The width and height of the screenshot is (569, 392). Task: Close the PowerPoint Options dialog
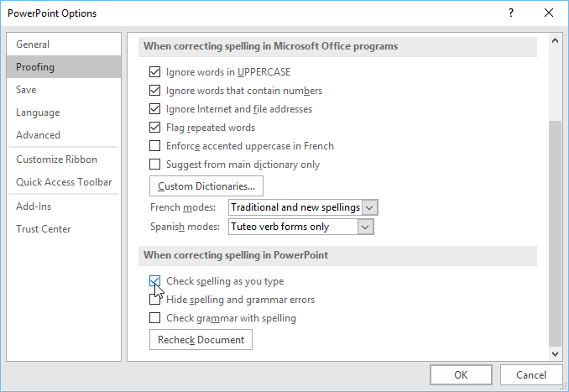pos(549,13)
